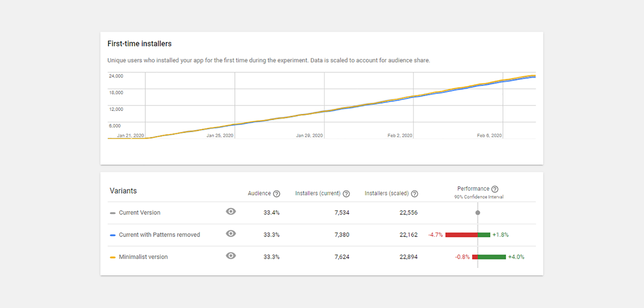Click the 24,000 y-axis label
The image size is (644, 308).
pyautogui.click(x=116, y=76)
